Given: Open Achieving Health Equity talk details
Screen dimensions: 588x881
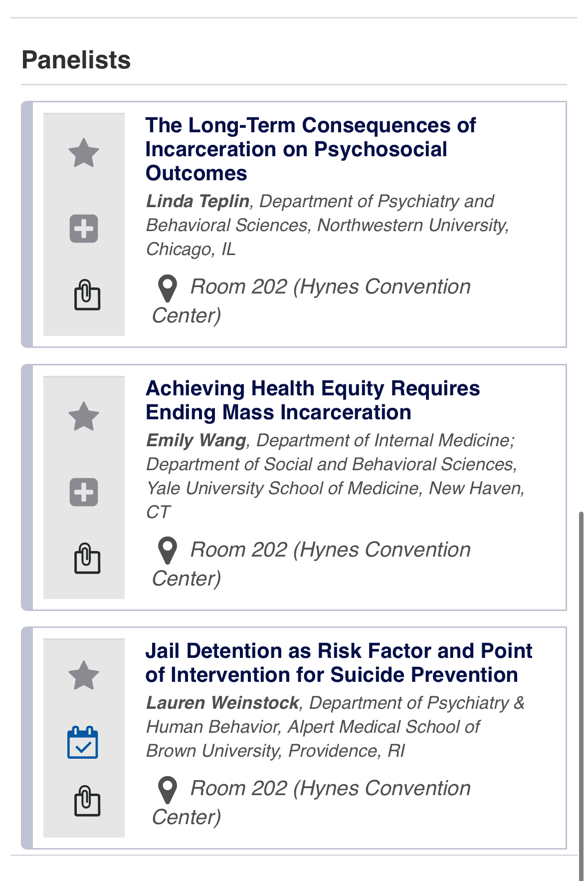Looking at the screenshot, I should point(312,400).
